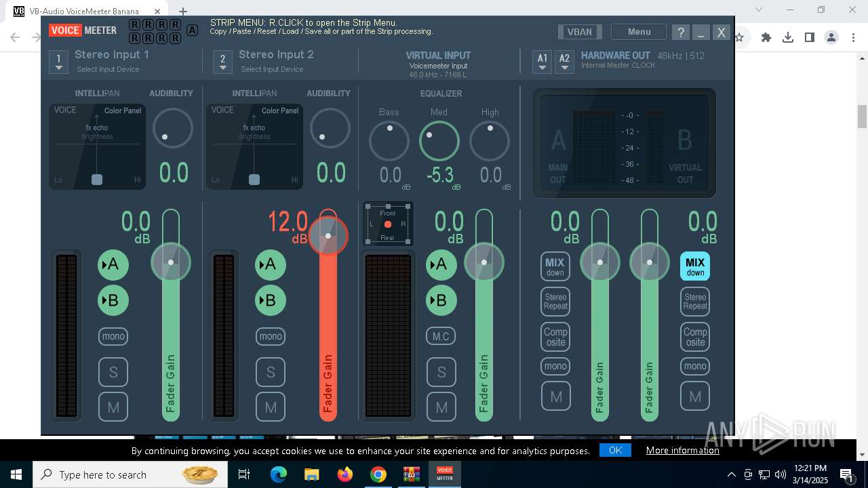The width and height of the screenshot is (868, 488).
Task: Open A2 hardware output device dropdown
Action: [564, 62]
